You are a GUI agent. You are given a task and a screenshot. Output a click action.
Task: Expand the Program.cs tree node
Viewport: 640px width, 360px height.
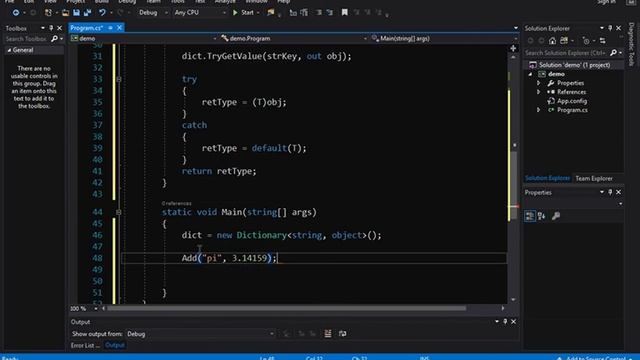pos(539,110)
